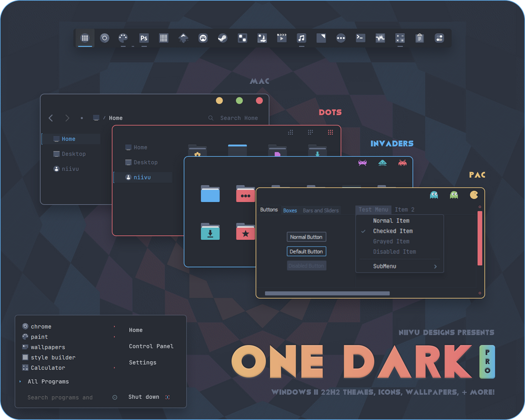Open dark square corner icon in dock
Image resolution: width=525 pixels, height=420 pixels.
(321, 38)
